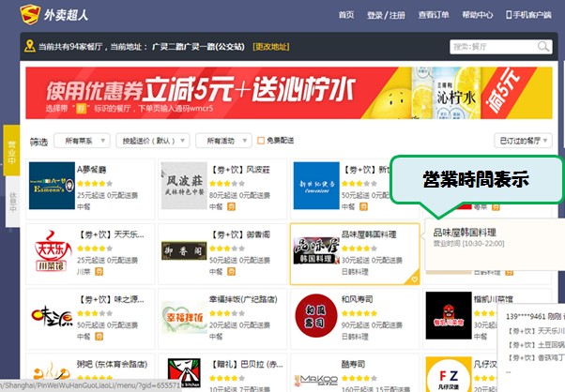
Task: Click star rating on 和风寿司 card
Action: point(359,313)
